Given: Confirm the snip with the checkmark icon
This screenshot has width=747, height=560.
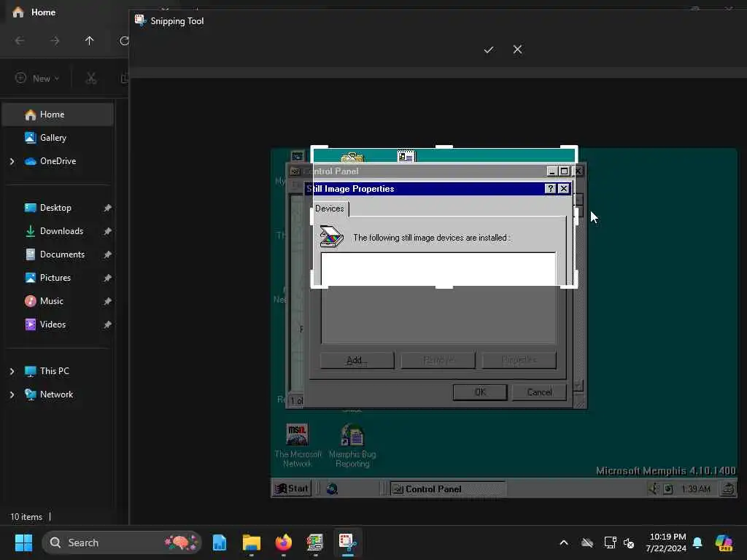Looking at the screenshot, I should click(x=488, y=50).
